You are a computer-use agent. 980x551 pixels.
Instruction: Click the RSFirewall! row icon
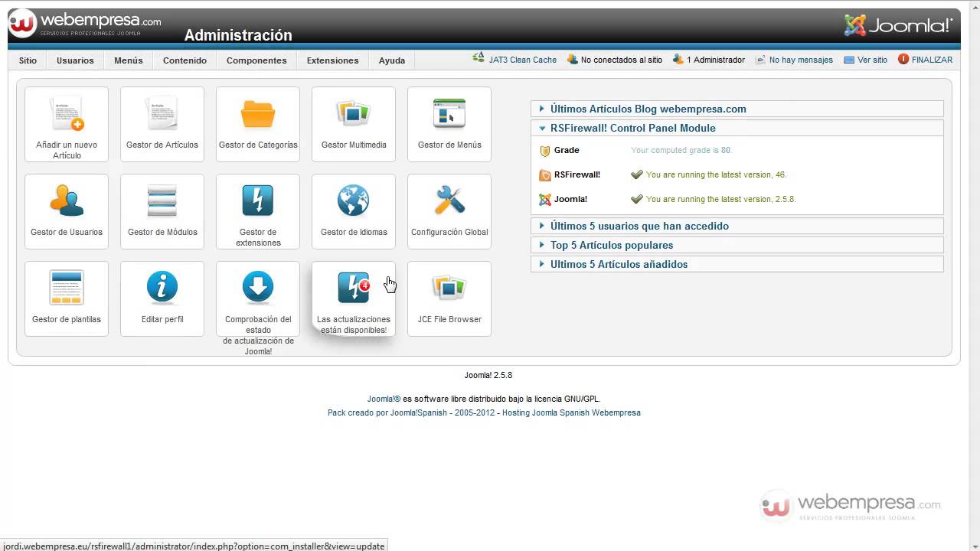click(x=545, y=175)
